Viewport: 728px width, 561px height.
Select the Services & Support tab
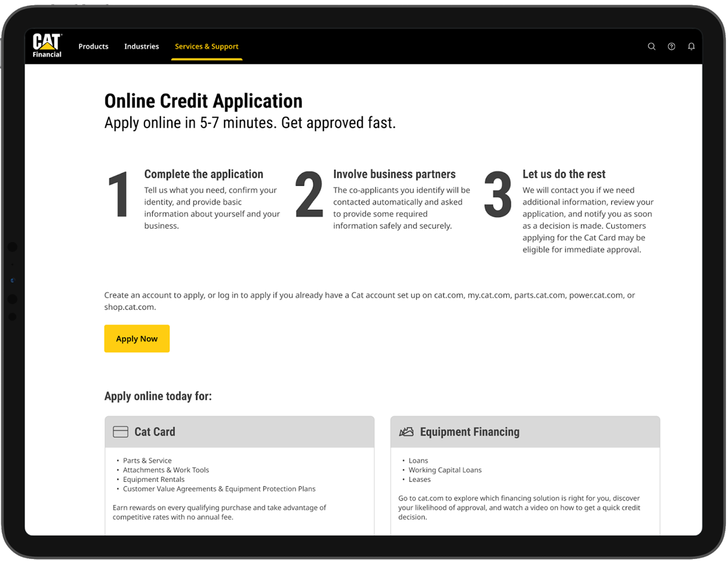click(206, 46)
